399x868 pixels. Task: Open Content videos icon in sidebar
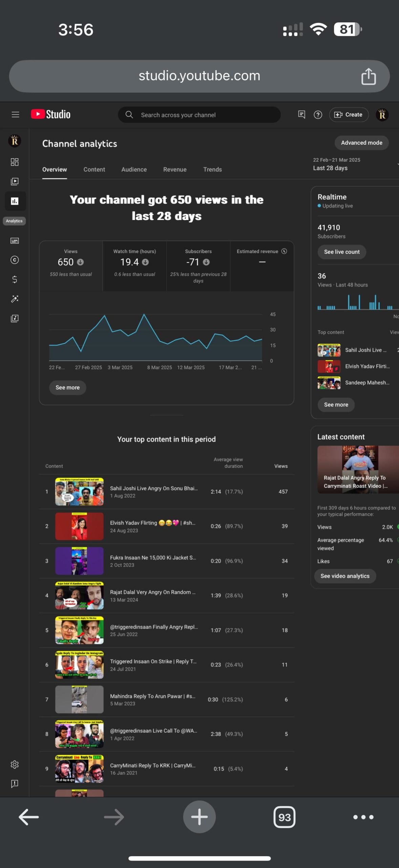(x=15, y=181)
